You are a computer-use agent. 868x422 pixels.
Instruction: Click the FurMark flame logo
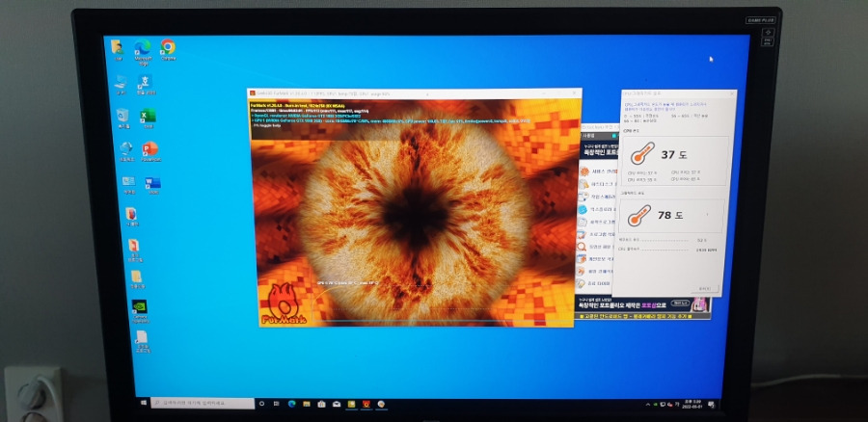(x=283, y=303)
